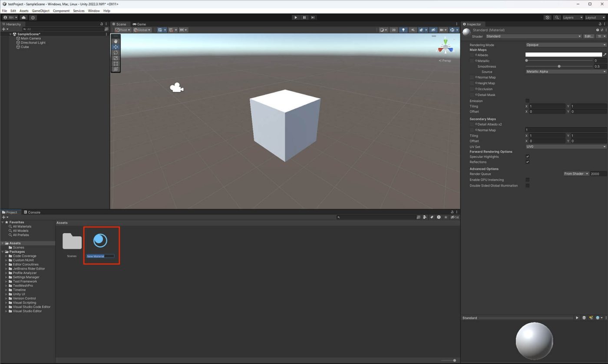Open Unity Cloud from the toolbar
608x364 pixels.
tap(23, 17)
